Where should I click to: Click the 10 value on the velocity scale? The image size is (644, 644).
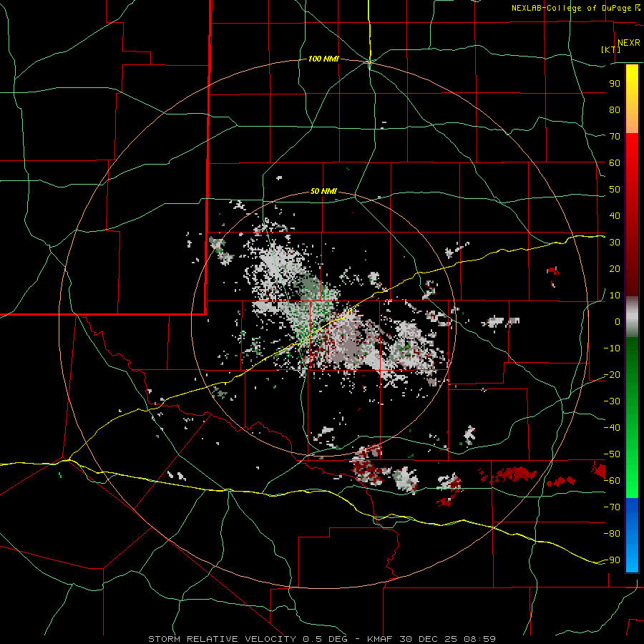615,296
